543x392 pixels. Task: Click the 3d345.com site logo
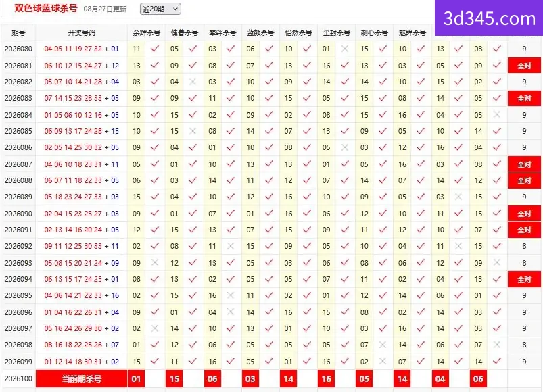pos(489,18)
